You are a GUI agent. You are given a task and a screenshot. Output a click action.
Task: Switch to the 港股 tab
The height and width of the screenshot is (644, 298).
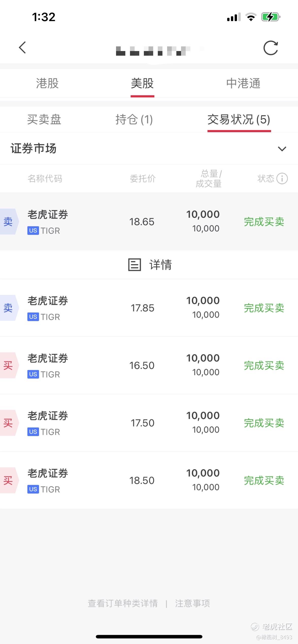point(47,83)
